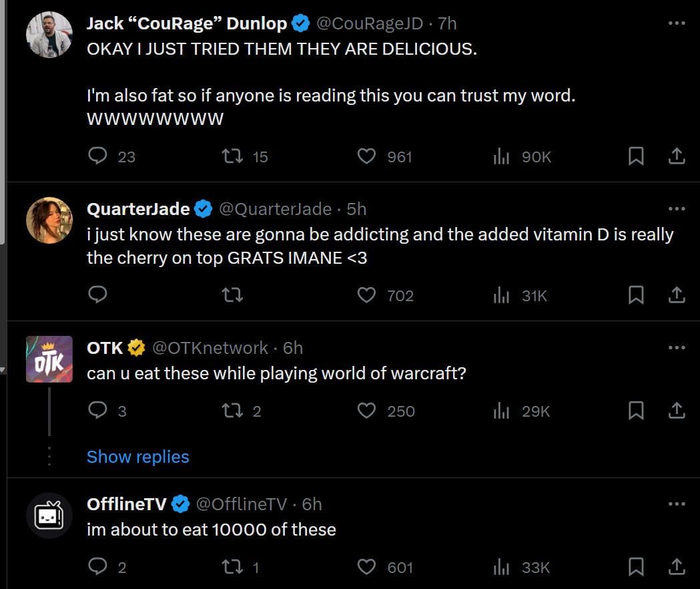Bookmark the OfflineTV tweet
This screenshot has width=700, height=589.
[636, 568]
